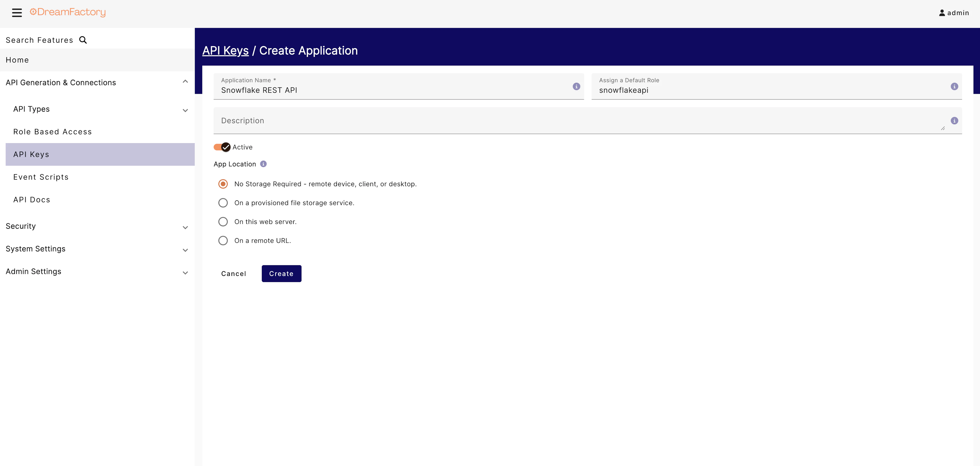Click the info icon for Assign a Default Role

click(954, 86)
